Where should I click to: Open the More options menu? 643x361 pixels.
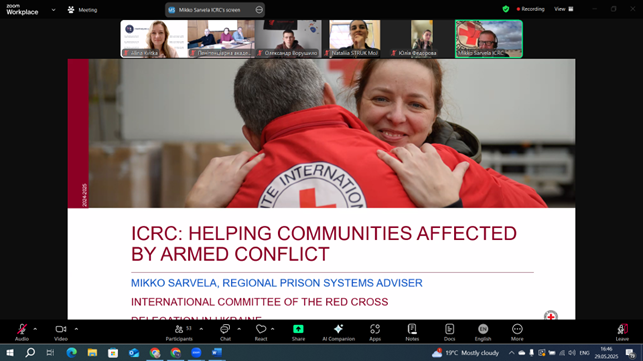[517, 332]
